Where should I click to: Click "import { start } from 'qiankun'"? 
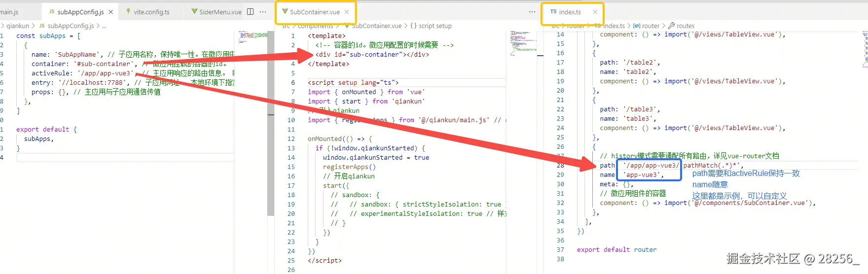(366, 102)
